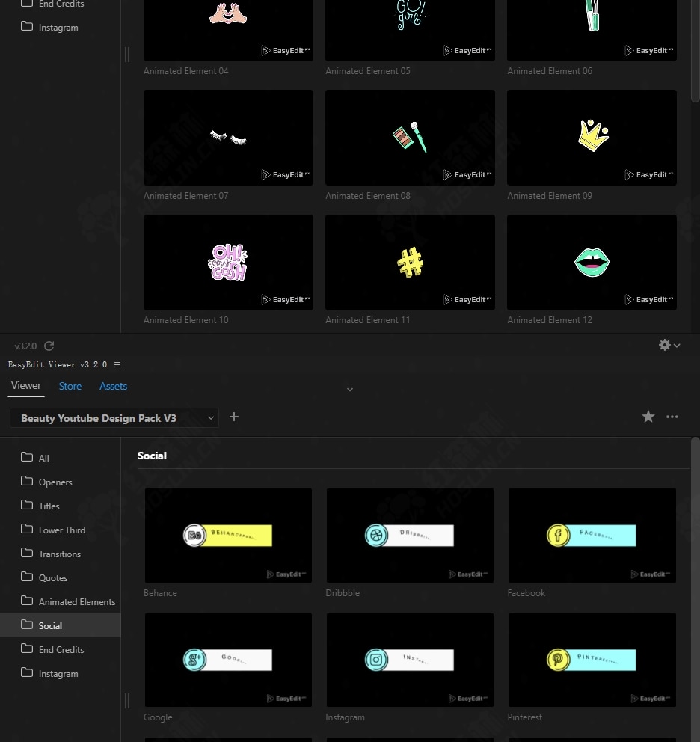Viewport: 700px width, 742px height.
Task: Select the Titles folder
Action: [61, 506]
